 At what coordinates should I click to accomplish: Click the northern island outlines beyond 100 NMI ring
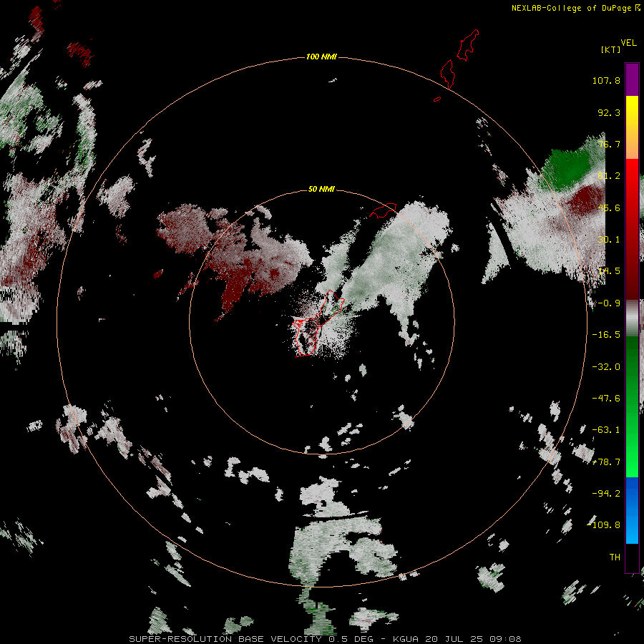pyautogui.click(x=459, y=59)
